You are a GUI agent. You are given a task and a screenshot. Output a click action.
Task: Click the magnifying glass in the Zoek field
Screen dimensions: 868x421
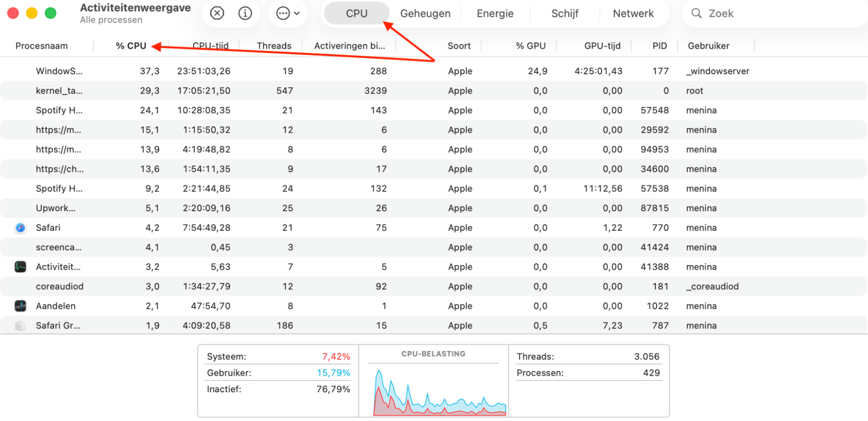click(696, 13)
